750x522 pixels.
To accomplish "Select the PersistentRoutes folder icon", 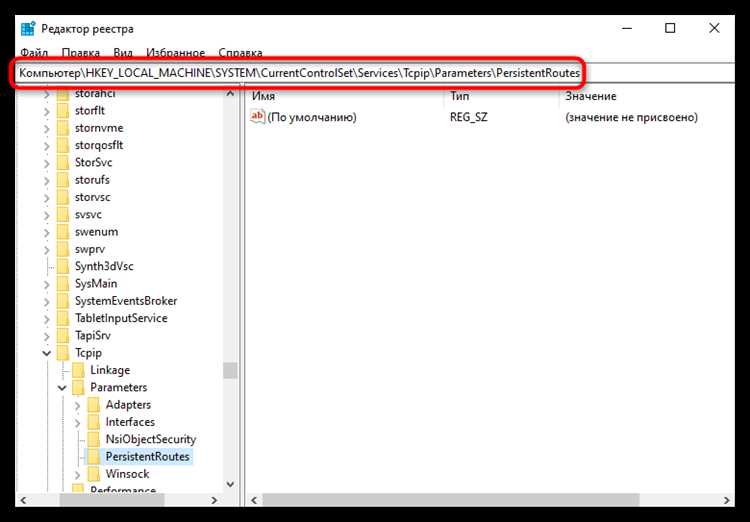I will coord(93,457).
